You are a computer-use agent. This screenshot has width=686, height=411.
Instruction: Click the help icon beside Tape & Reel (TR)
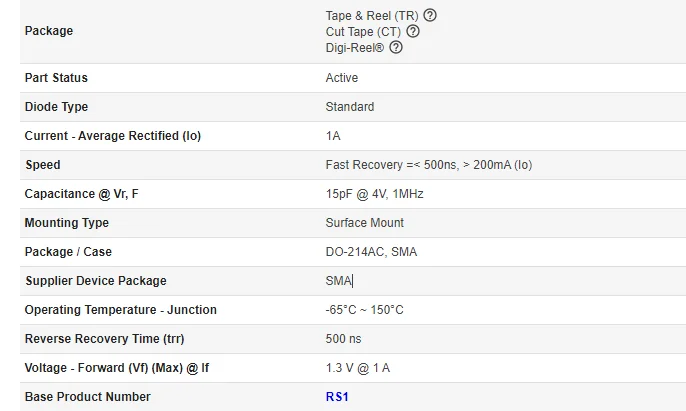click(430, 15)
